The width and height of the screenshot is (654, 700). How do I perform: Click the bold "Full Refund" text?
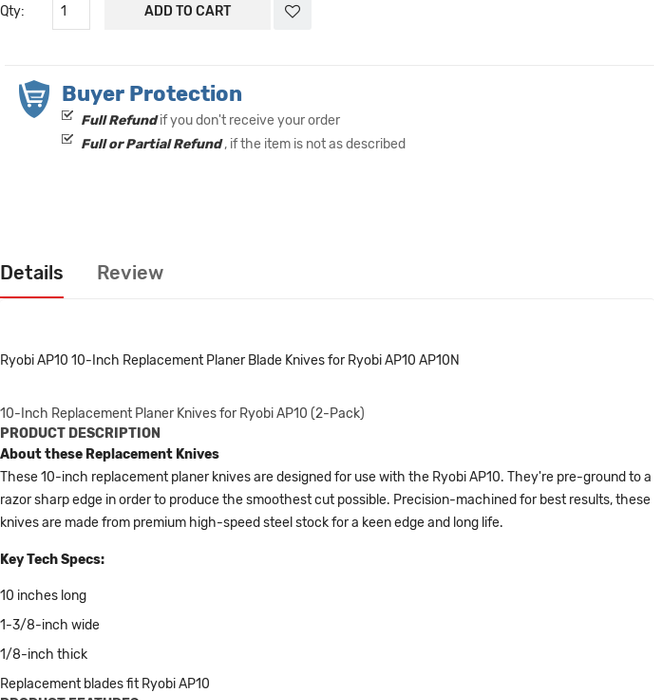(119, 120)
